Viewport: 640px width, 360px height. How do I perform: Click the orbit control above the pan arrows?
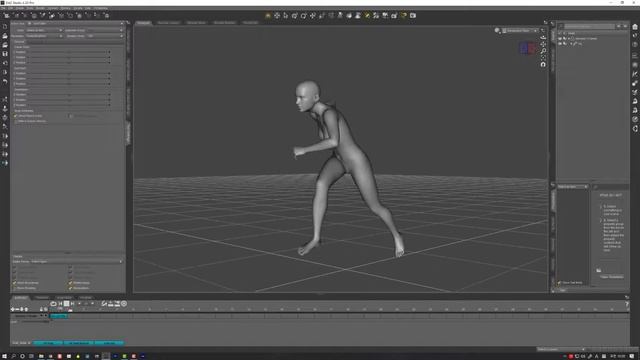(543, 37)
